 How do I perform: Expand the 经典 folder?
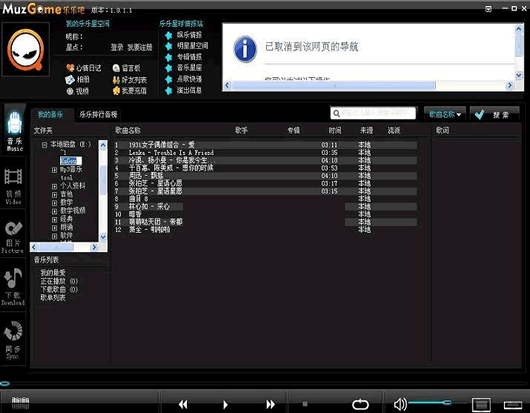tap(54, 220)
